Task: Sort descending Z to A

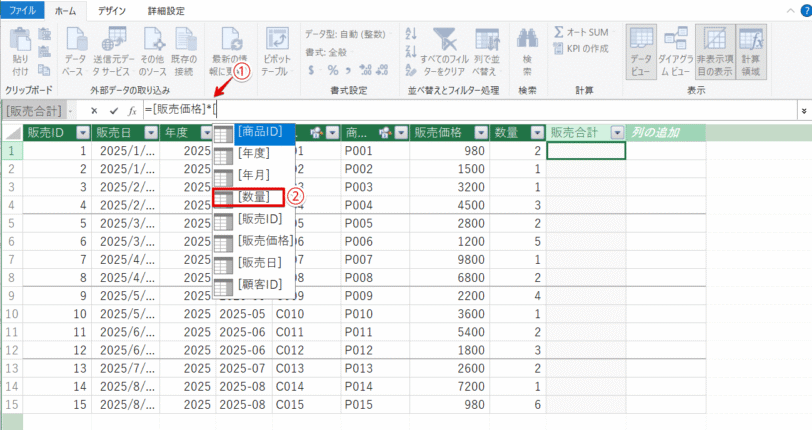Action: (x=411, y=51)
